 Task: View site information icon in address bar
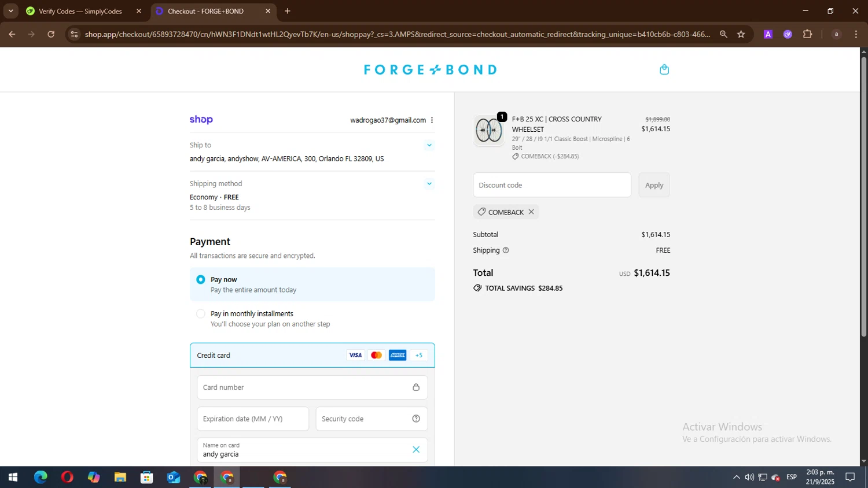pos(73,34)
